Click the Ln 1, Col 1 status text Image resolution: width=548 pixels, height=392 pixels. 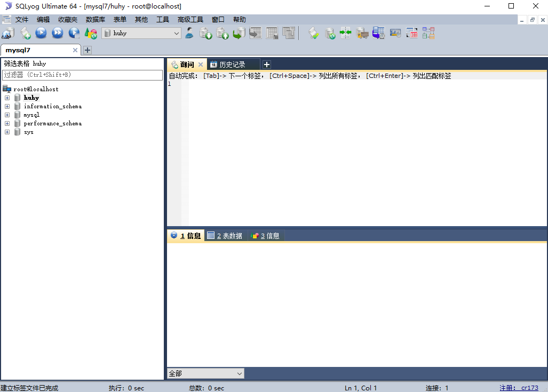pyautogui.click(x=361, y=388)
